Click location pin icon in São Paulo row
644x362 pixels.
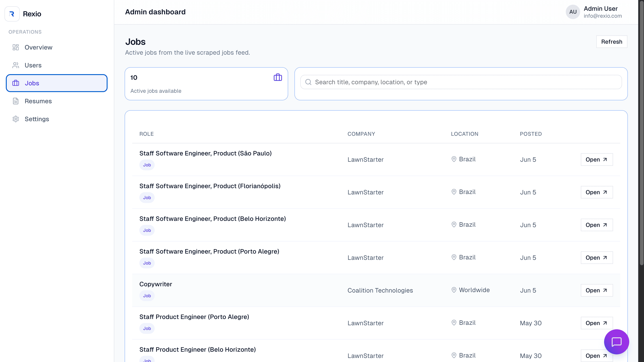(x=454, y=159)
